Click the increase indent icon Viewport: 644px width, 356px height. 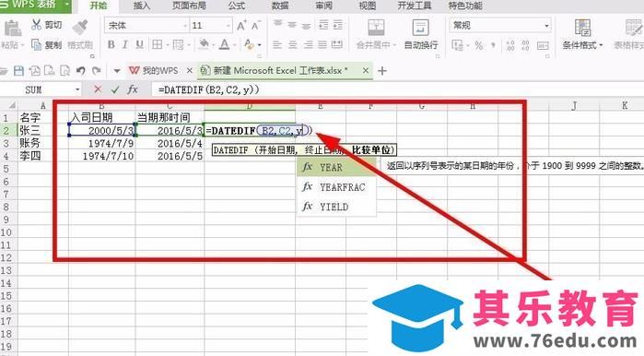point(338,25)
